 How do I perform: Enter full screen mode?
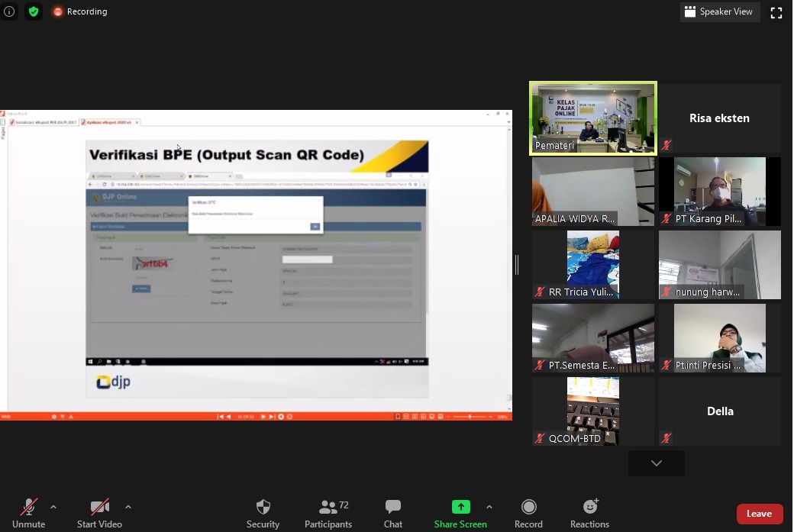coord(776,12)
